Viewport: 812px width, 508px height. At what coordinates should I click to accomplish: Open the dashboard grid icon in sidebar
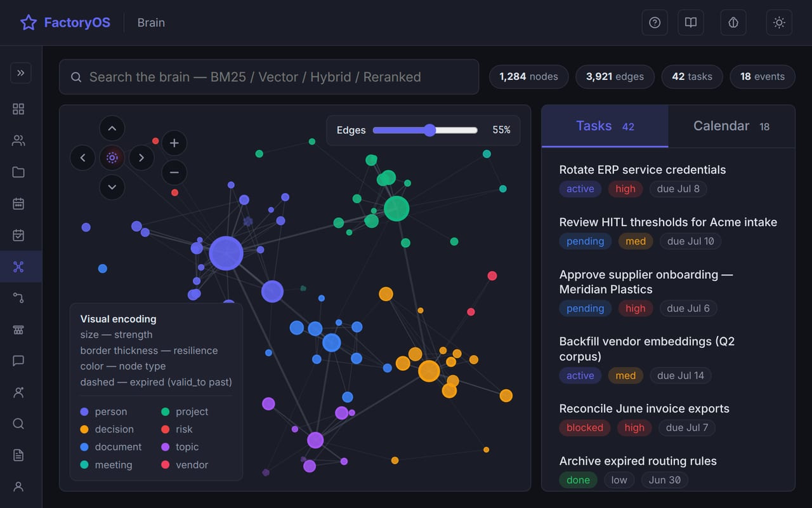(18, 109)
